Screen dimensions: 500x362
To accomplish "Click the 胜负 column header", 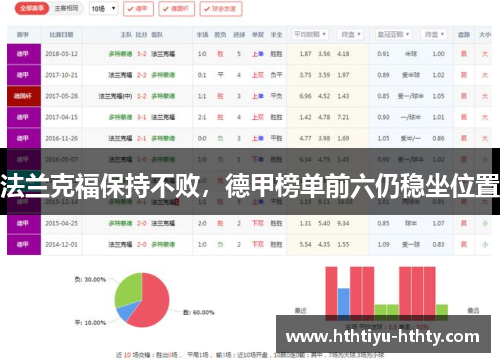I will click(220, 34).
